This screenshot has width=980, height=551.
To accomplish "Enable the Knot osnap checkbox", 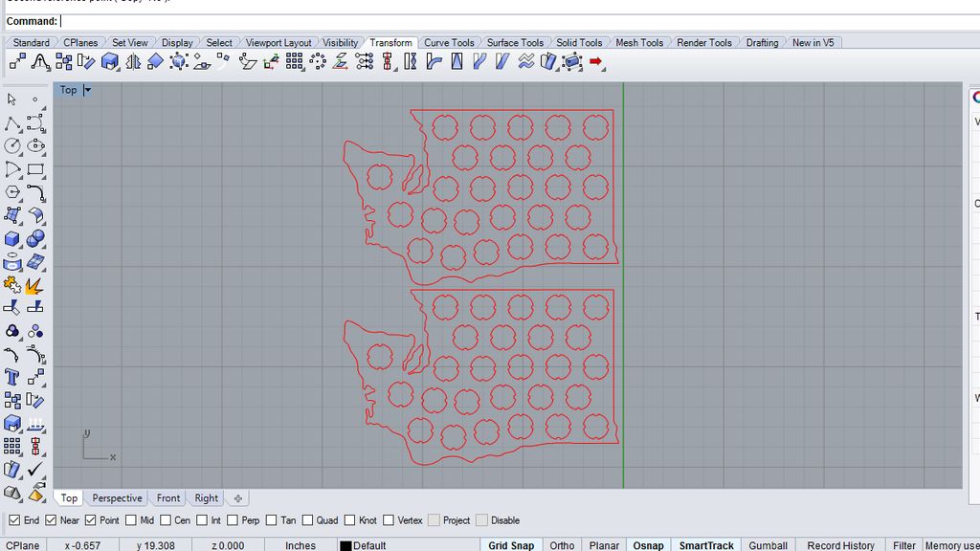I will click(350, 520).
